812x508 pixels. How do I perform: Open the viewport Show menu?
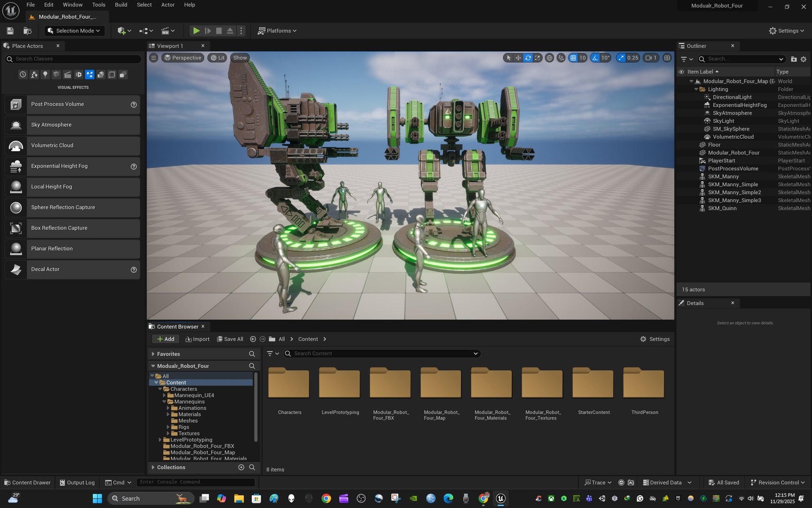click(240, 58)
